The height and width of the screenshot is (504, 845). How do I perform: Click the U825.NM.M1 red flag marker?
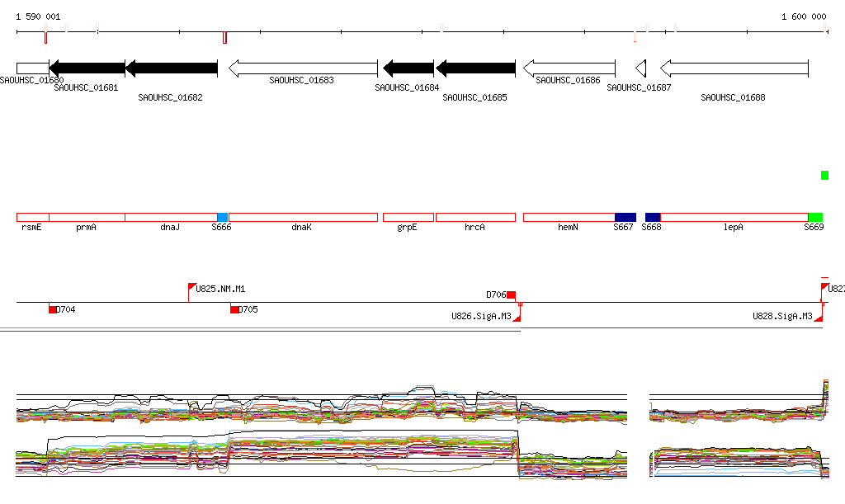192,289
